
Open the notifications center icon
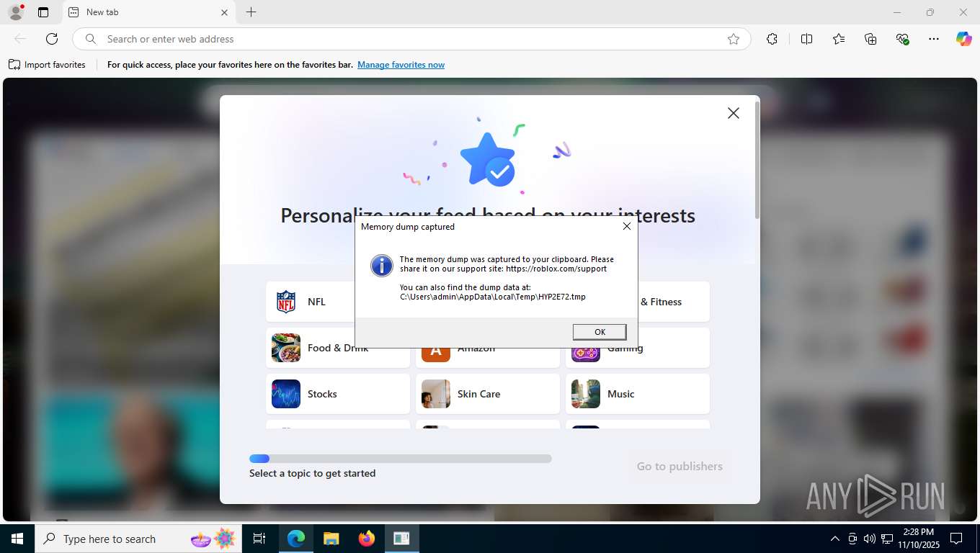point(956,539)
